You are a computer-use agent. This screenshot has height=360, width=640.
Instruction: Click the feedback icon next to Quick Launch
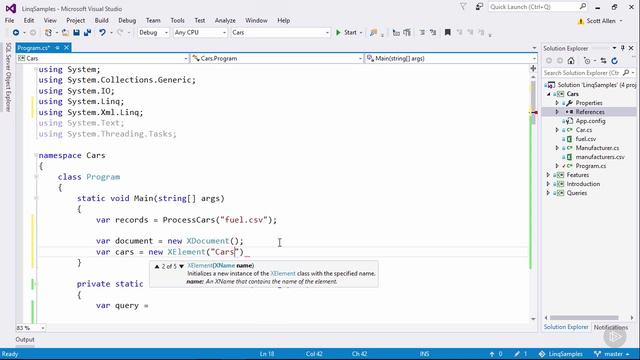pyautogui.click(x=479, y=7)
